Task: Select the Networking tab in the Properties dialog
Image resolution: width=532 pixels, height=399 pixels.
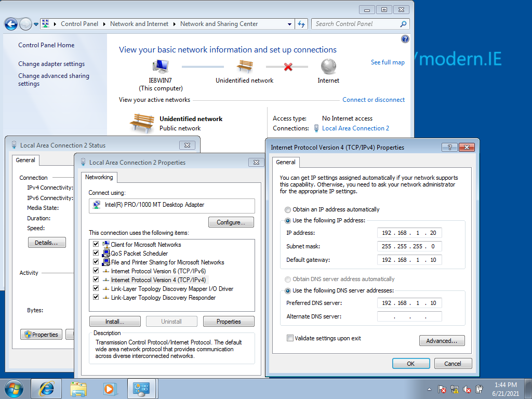Action: pos(99,177)
